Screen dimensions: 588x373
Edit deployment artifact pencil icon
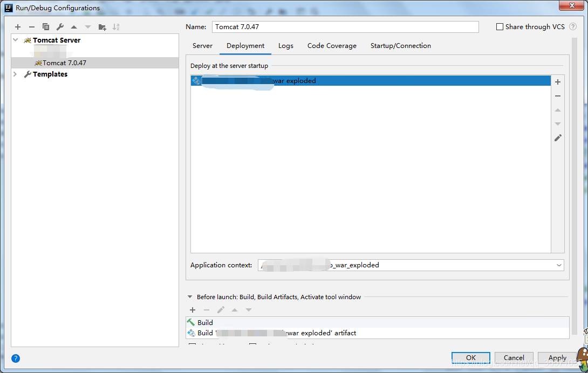pos(558,138)
